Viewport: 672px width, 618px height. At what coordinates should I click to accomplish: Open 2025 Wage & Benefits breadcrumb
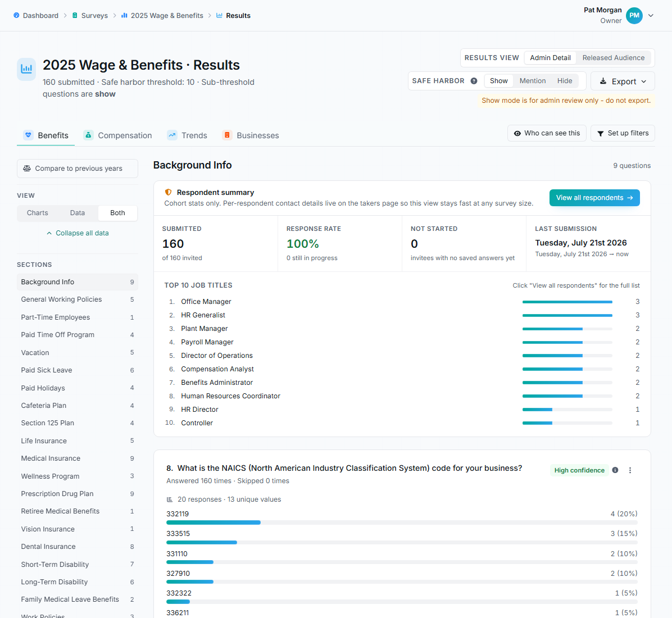167,15
